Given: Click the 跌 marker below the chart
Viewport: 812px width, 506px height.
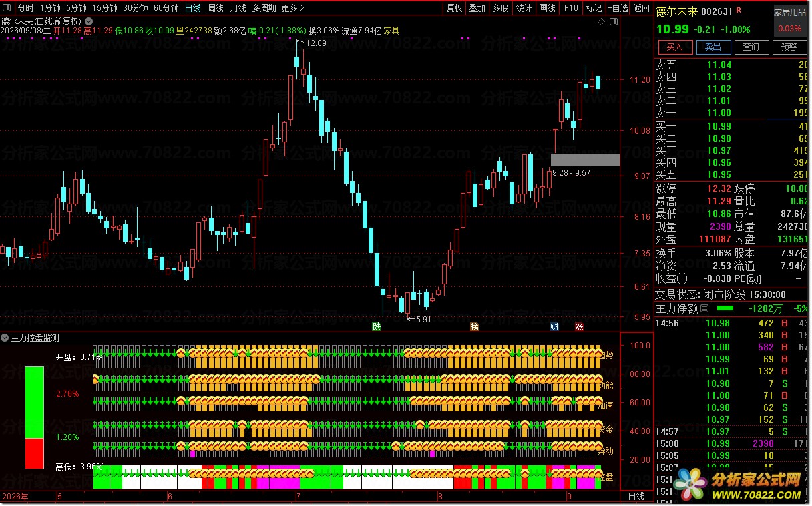Looking at the screenshot, I should [377, 326].
